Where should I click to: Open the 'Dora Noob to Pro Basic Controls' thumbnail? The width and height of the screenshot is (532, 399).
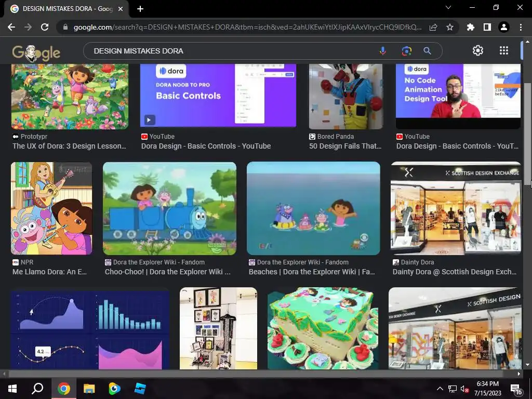pos(218,96)
